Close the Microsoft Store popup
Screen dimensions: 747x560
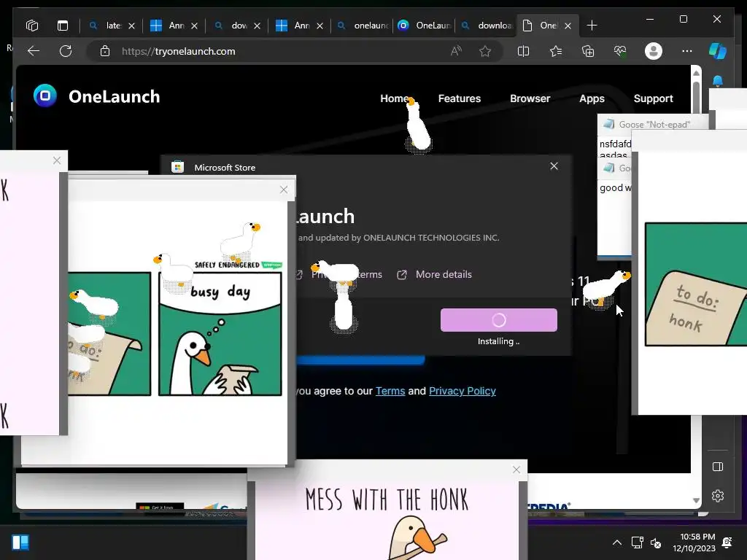pyautogui.click(x=554, y=166)
